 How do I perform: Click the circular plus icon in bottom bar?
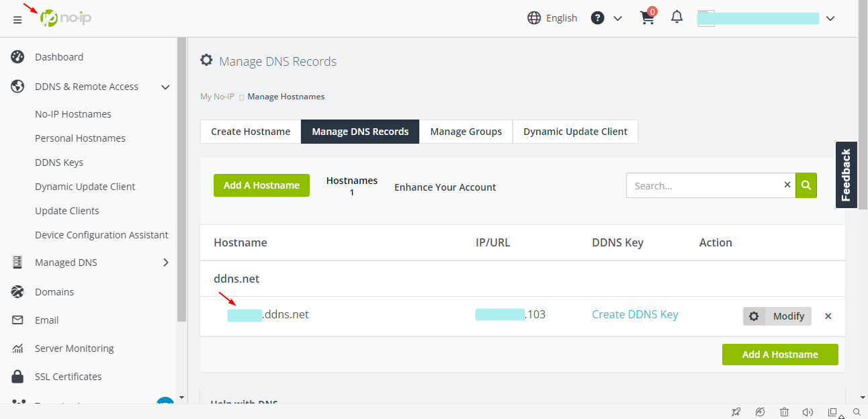(x=760, y=412)
